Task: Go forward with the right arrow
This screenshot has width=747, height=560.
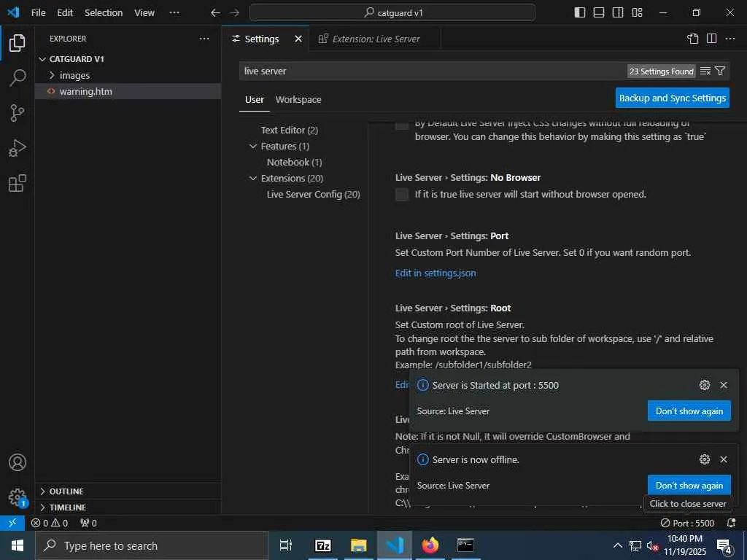Action: pos(234,13)
